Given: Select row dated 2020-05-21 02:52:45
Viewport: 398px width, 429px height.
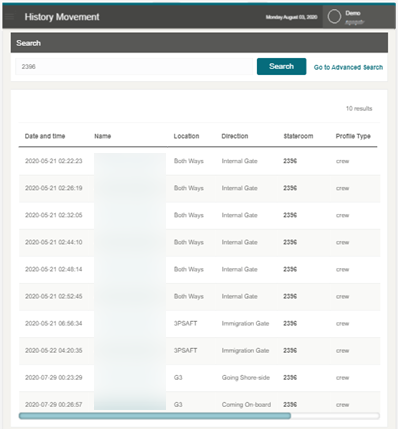Looking at the screenshot, I should coord(199,297).
